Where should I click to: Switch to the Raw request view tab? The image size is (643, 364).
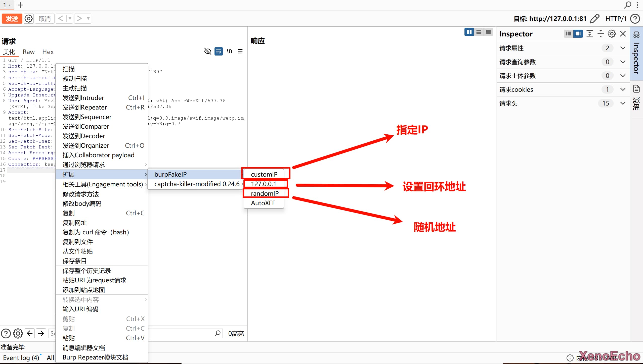[28, 52]
